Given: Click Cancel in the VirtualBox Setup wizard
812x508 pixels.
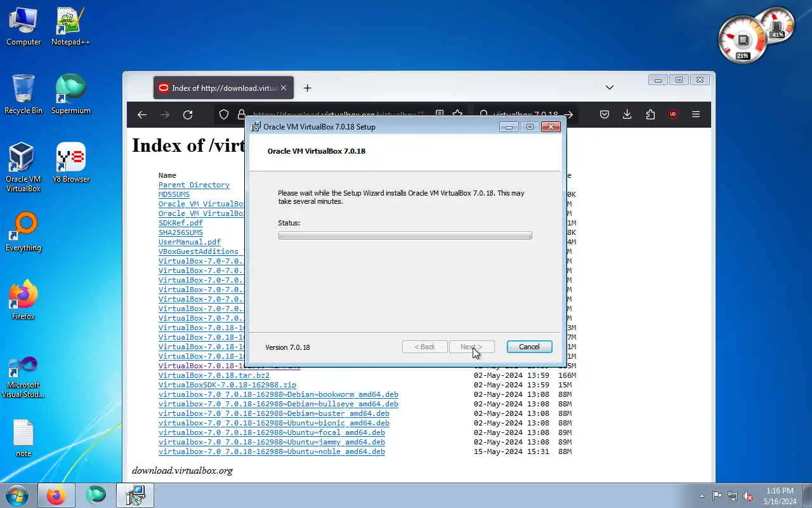Looking at the screenshot, I should pyautogui.click(x=529, y=347).
